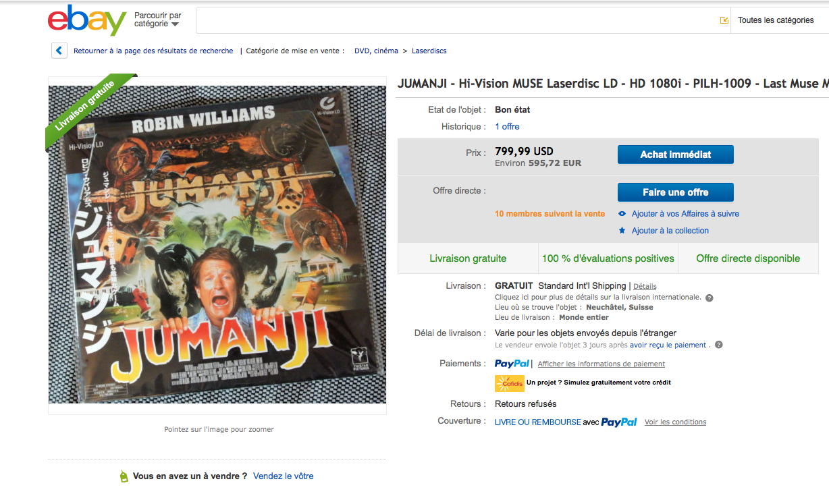Click the small icon inside the search field
This screenshot has height=504, width=829.
(724, 20)
